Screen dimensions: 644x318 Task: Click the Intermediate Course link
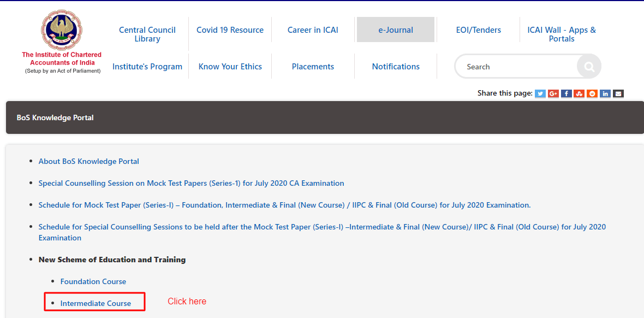point(96,303)
